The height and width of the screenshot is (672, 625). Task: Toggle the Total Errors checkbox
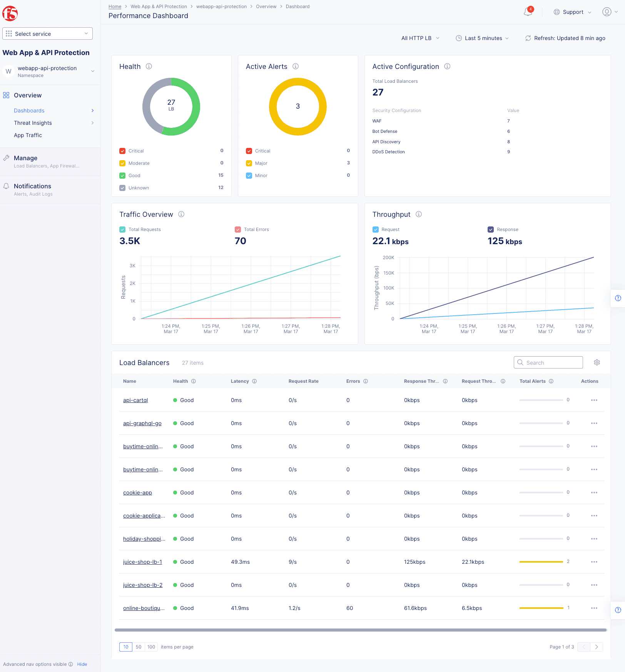pyautogui.click(x=238, y=230)
